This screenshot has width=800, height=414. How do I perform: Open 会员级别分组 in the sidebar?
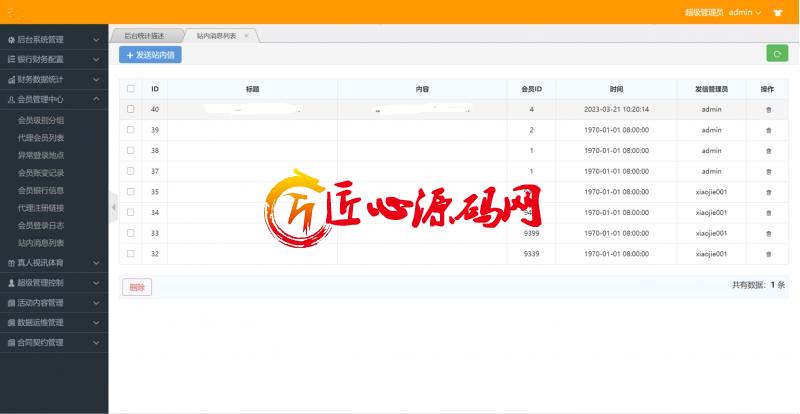tap(41, 120)
